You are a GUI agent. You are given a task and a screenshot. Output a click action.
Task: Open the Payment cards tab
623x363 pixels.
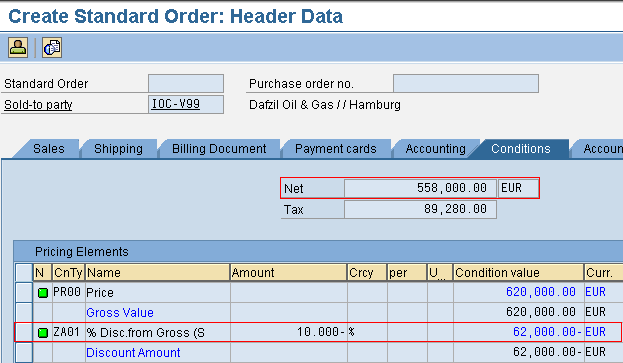pyautogui.click(x=336, y=149)
